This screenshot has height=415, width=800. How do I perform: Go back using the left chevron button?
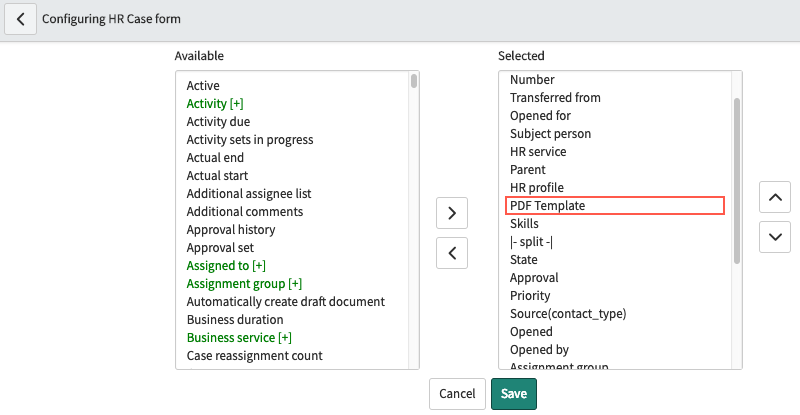tap(20, 19)
